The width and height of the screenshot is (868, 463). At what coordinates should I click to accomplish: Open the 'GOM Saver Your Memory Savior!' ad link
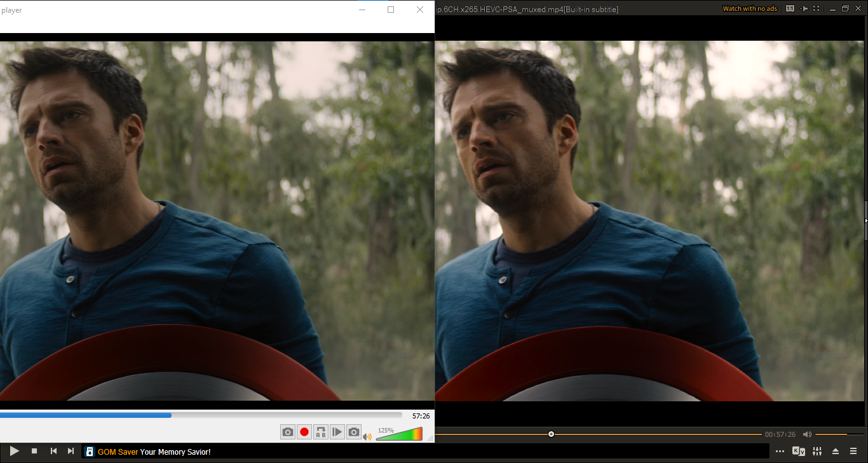point(154,452)
